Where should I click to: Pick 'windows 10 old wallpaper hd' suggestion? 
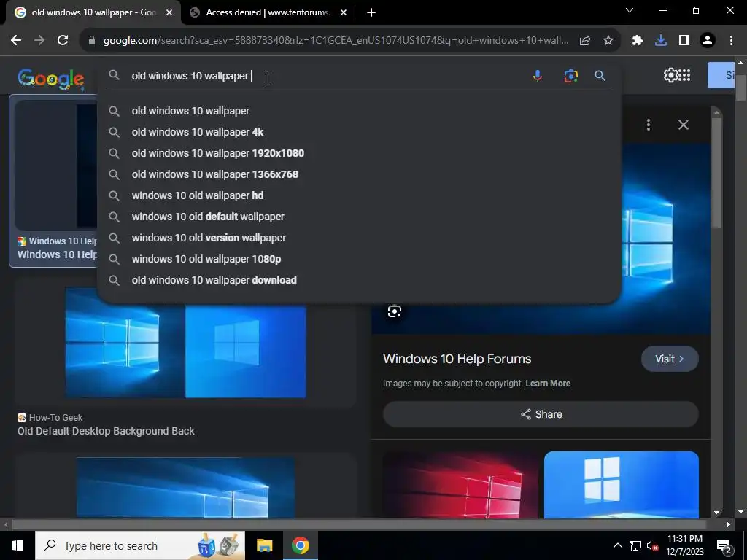pyautogui.click(x=197, y=195)
